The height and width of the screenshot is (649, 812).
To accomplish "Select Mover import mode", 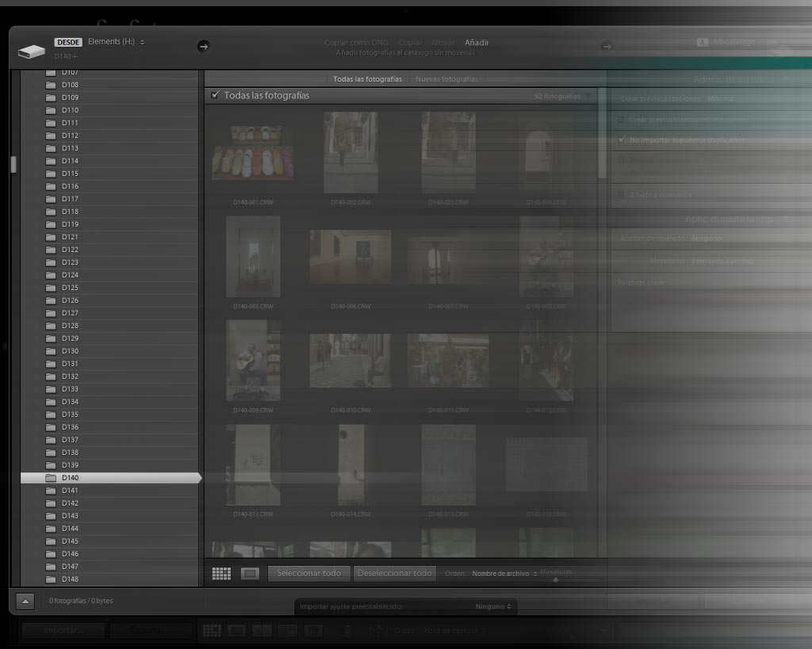I will point(443,43).
